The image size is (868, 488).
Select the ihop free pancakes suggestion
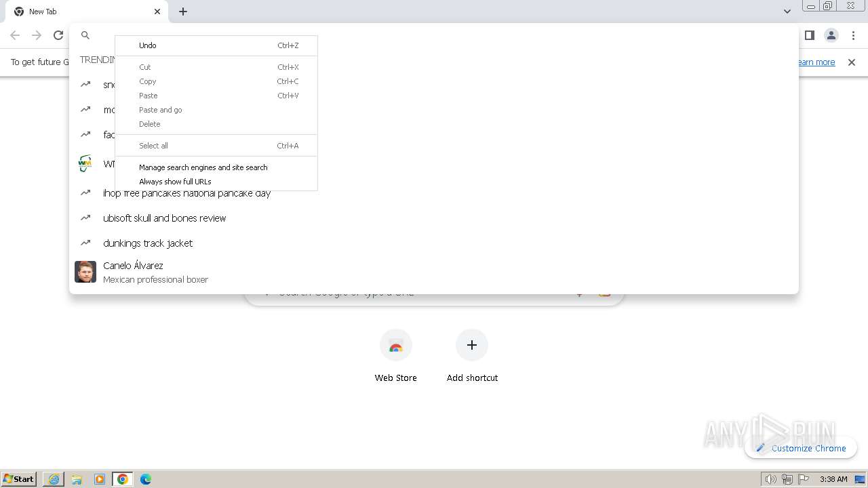coord(434,194)
